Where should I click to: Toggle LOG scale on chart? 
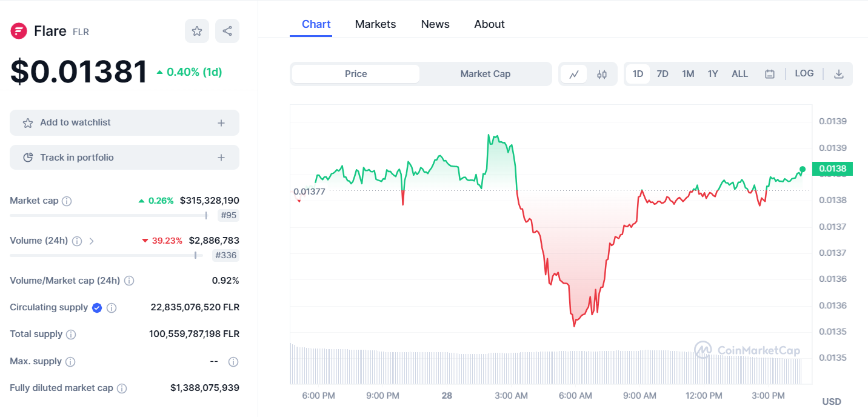tap(804, 73)
